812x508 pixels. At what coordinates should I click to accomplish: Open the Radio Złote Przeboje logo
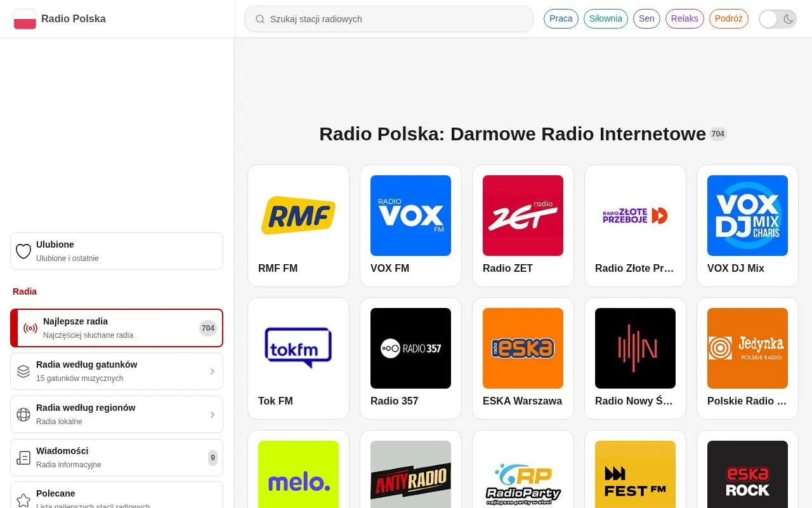point(635,215)
